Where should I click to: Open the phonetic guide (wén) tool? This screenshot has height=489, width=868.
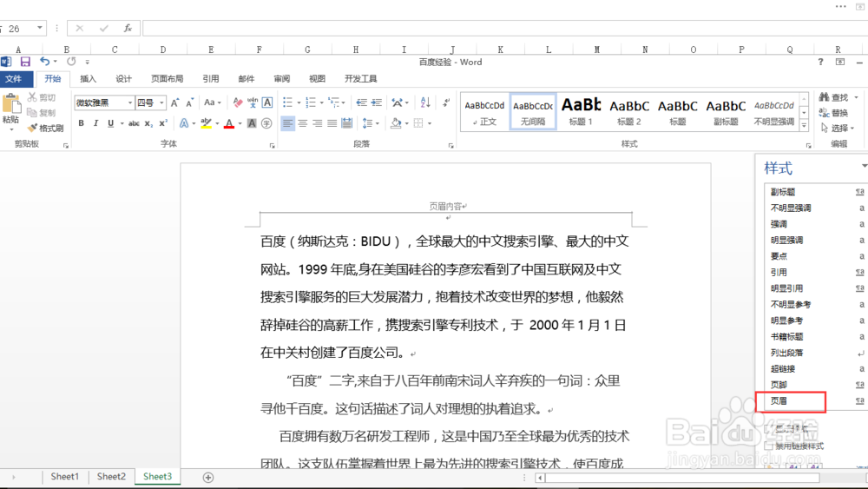(x=253, y=102)
